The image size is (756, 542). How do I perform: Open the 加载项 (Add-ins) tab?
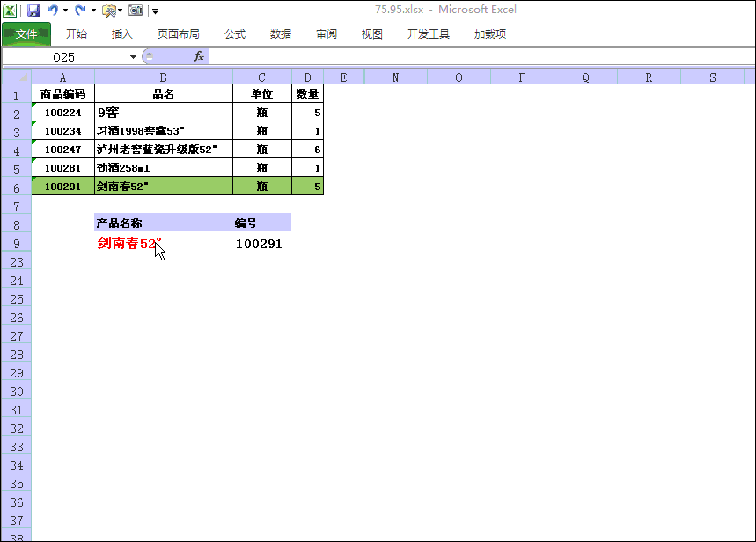(x=490, y=33)
